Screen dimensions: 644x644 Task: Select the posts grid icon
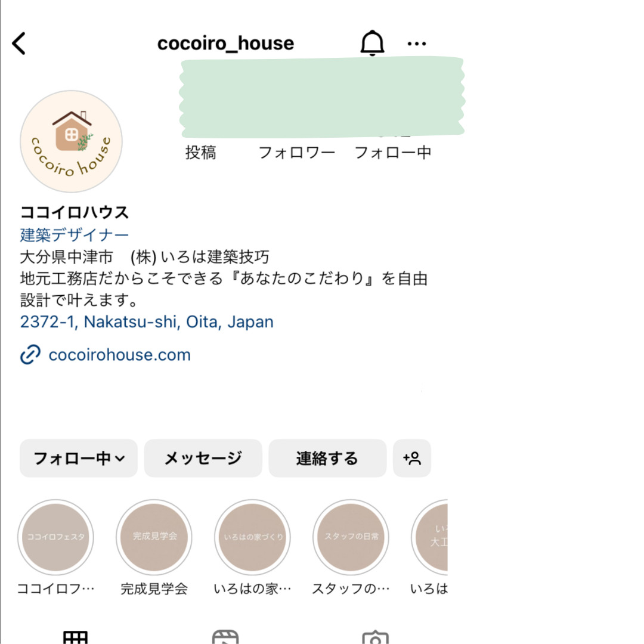(73, 637)
